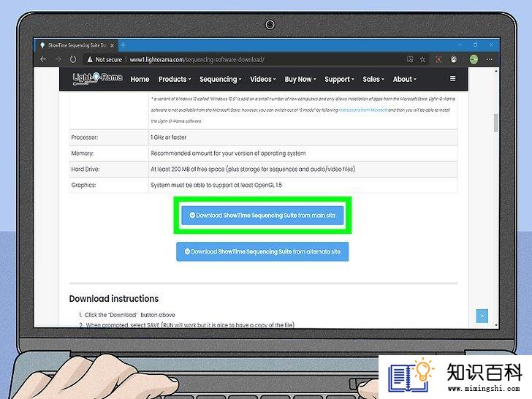
Task: Expand the Videos dropdown menu
Action: coord(262,79)
